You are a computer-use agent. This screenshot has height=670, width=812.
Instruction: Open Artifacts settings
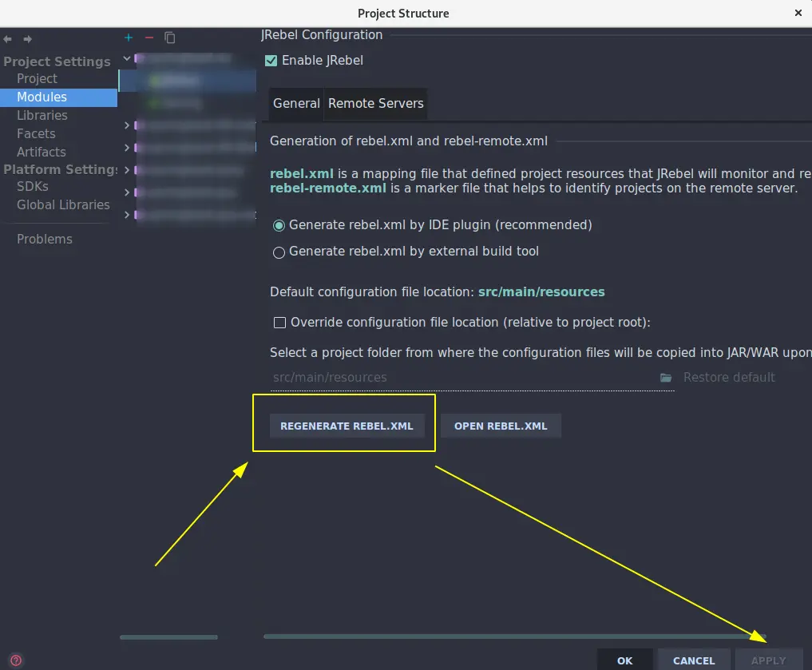(41, 153)
